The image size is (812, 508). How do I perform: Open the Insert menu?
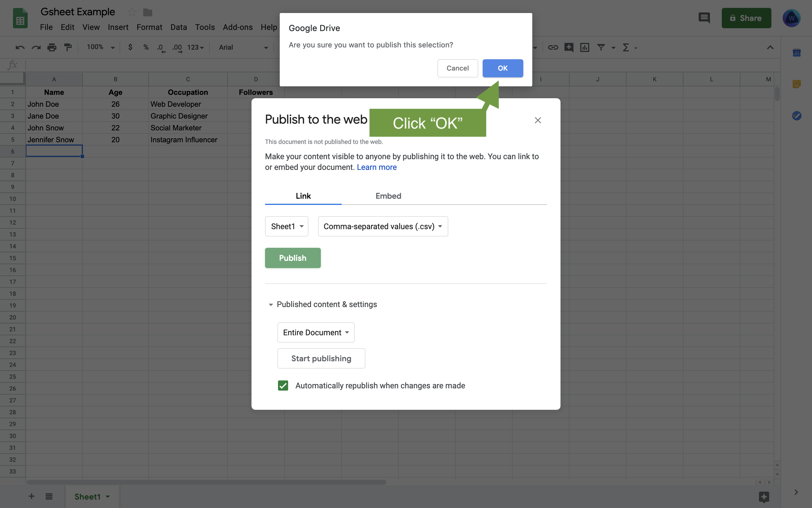coord(118,27)
